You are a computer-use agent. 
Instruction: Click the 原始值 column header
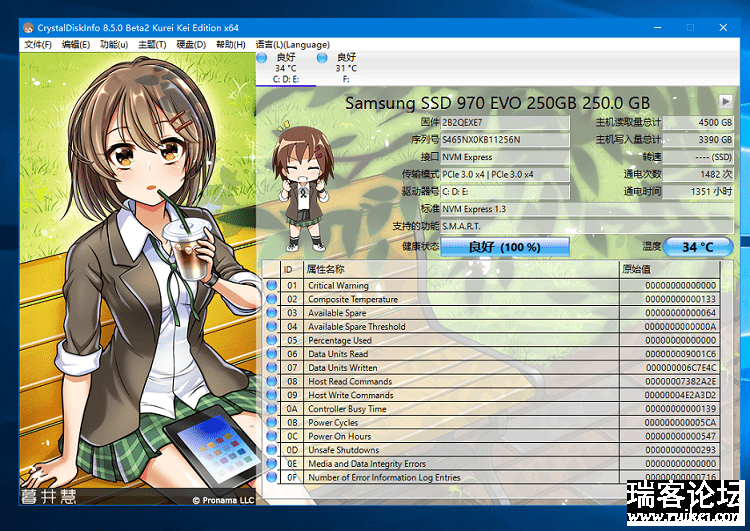click(x=670, y=269)
